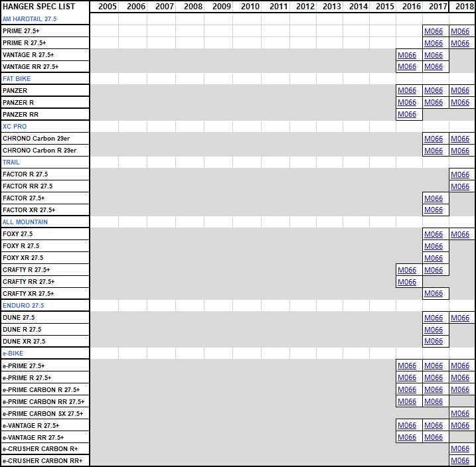
Task: Click e-PRIME R 27.5+ 2017 M066 link
Action: coord(434,377)
